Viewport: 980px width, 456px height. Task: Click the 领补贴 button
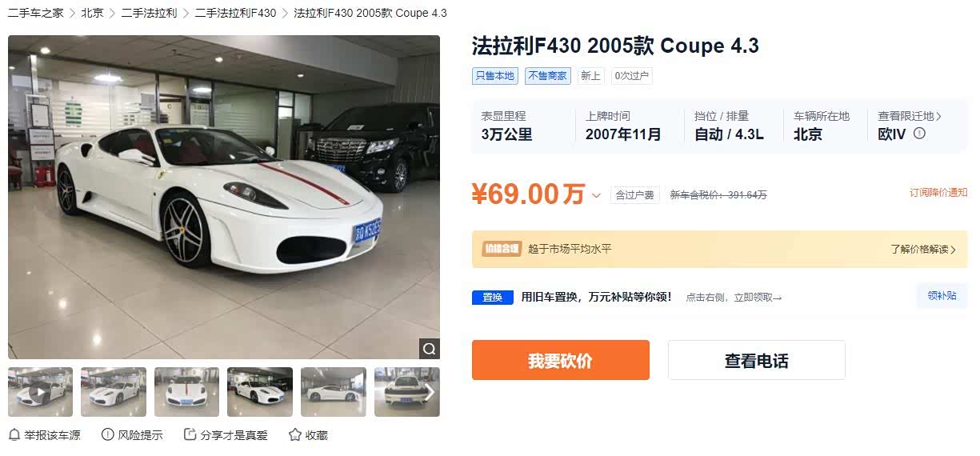(x=942, y=295)
